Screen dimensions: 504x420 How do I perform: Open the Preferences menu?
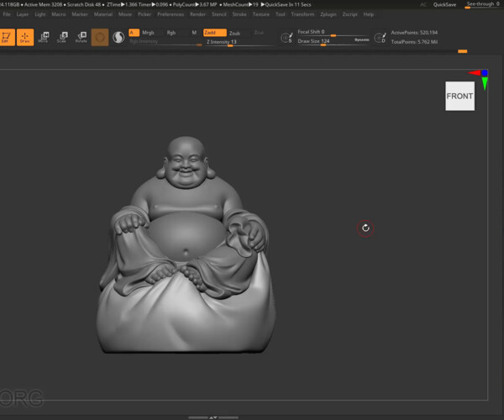coord(171,14)
